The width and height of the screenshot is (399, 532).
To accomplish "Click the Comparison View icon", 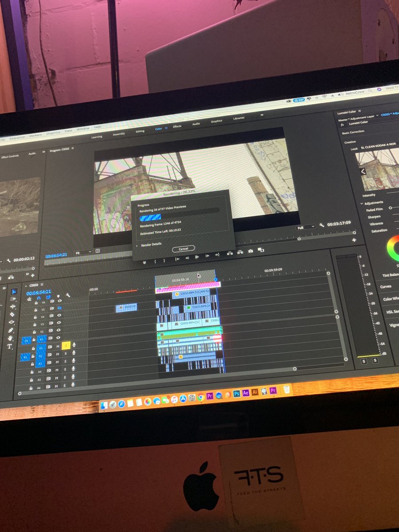I will click(x=261, y=250).
